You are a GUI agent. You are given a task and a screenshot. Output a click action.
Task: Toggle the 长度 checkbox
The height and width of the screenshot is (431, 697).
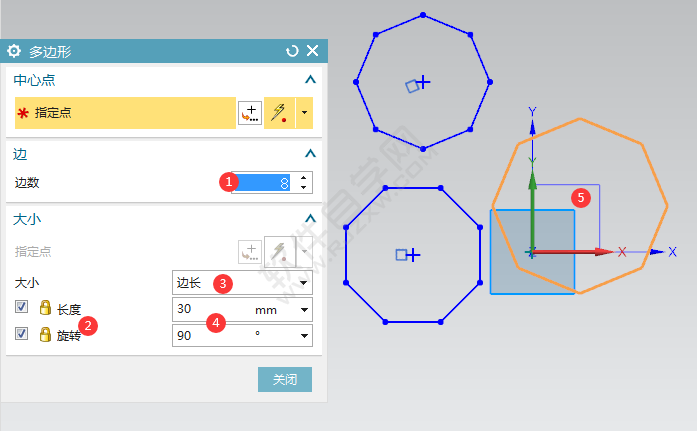[x=21, y=307]
